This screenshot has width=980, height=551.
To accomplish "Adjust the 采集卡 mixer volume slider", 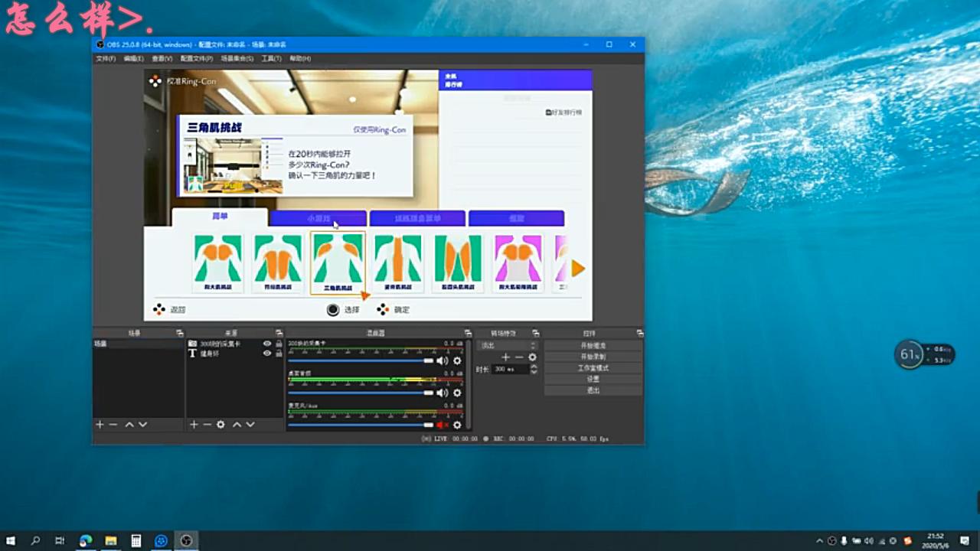I will [361, 360].
